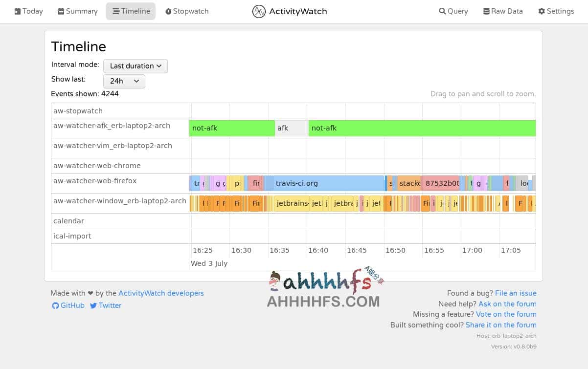The height and width of the screenshot is (369, 588).
Task: Open the Stopwatch page
Action: click(x=187, y=11)
